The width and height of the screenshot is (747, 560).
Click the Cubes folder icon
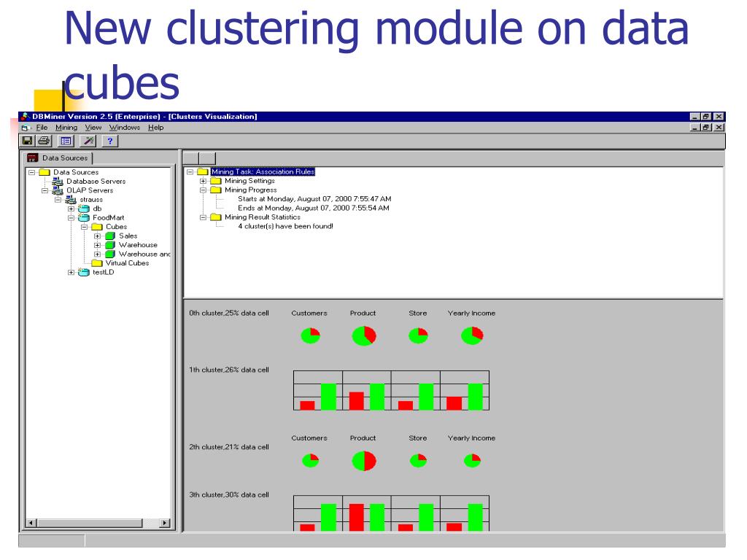click(97, 227)
